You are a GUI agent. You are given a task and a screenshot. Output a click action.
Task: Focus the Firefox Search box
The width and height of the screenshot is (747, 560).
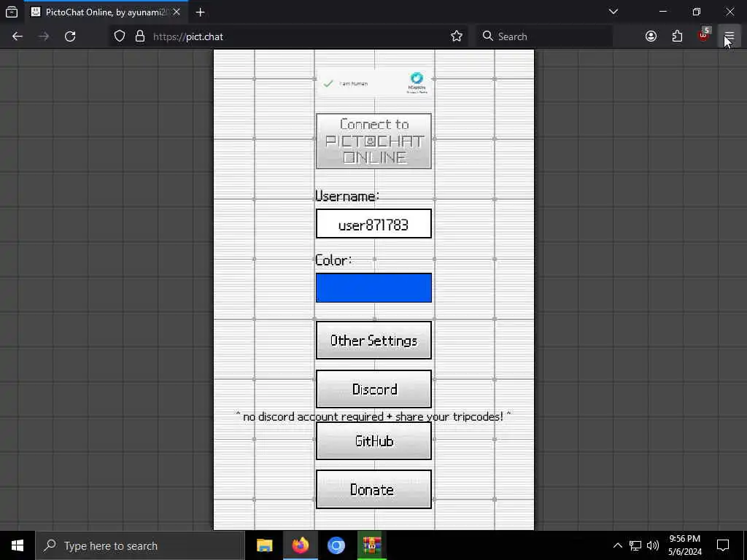pos(543,36)
